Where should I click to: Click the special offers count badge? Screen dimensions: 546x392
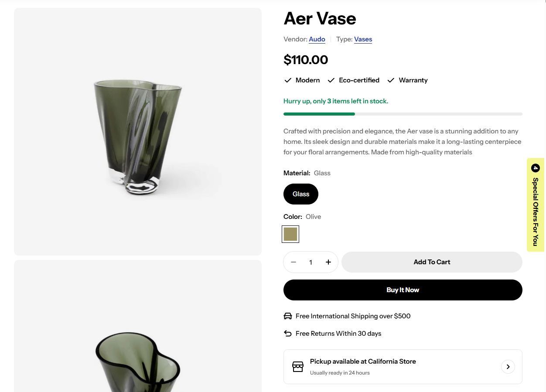536,168
